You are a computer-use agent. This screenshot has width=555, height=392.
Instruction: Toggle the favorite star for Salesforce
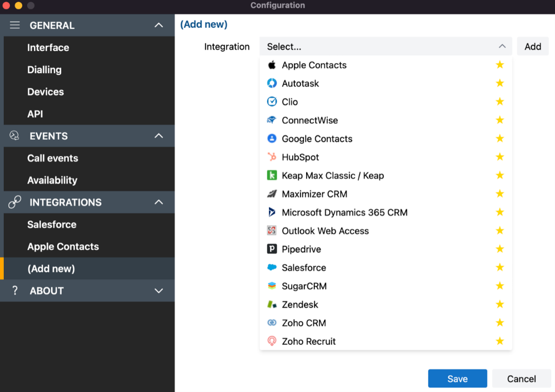[500, 267]
